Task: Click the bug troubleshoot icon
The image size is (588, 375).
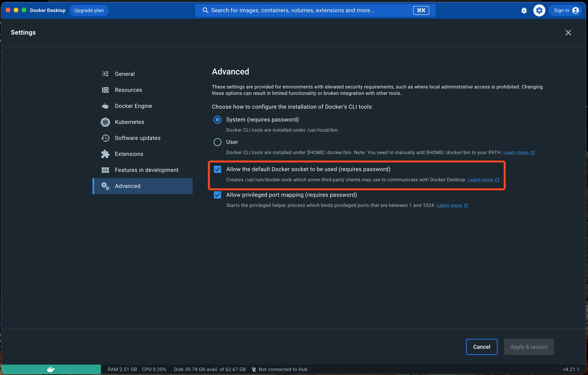Action: coord(524,10)
